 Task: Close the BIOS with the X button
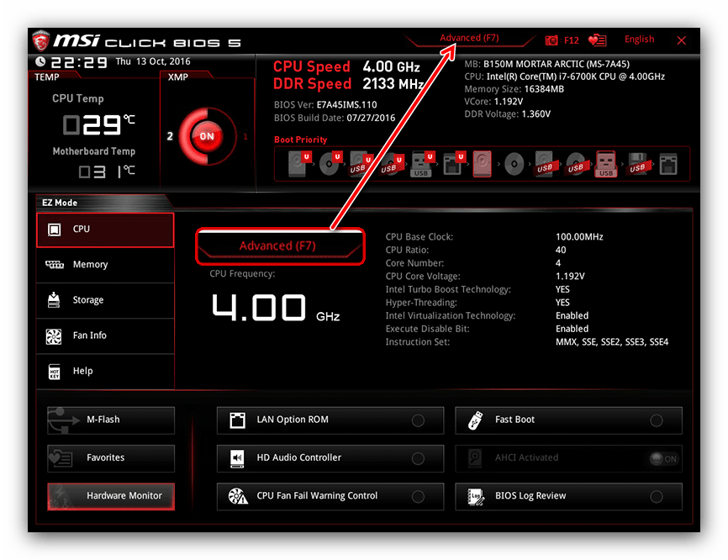[681, 40]
